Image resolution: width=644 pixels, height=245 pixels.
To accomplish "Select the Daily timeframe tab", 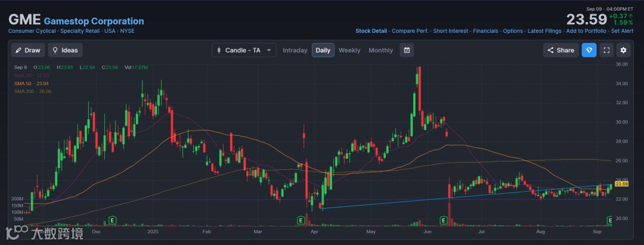I will (323, 50).
